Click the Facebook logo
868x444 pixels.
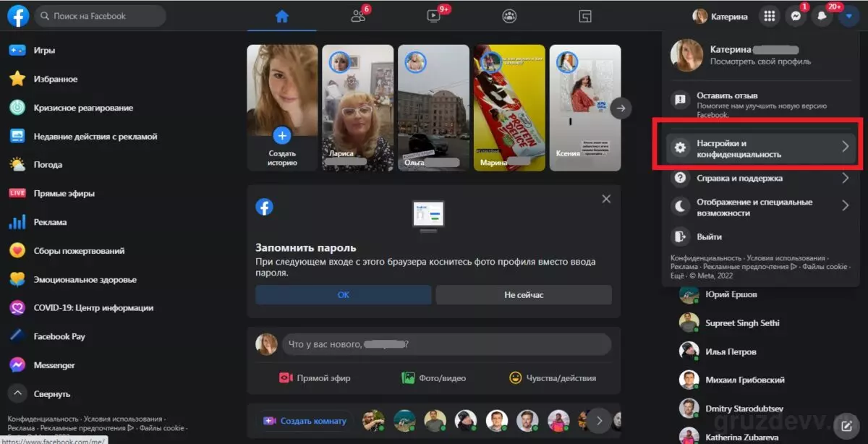[18, 16]
